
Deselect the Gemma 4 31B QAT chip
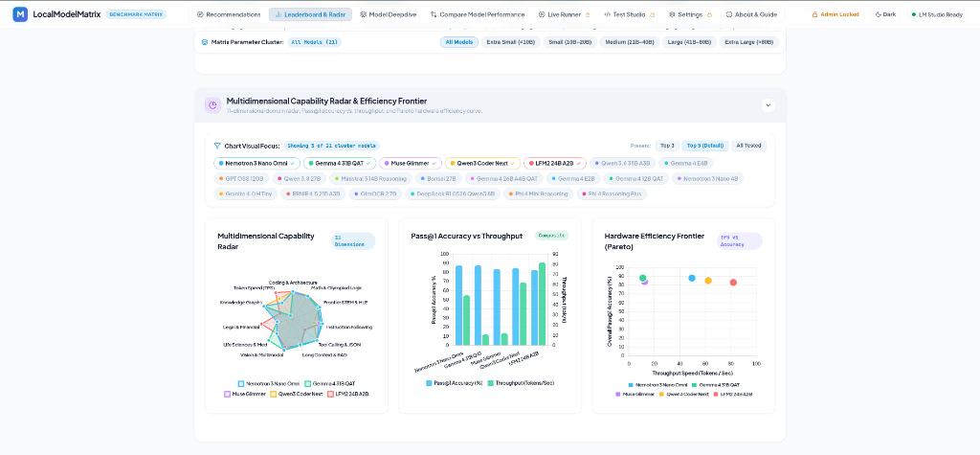pos(340,164)
